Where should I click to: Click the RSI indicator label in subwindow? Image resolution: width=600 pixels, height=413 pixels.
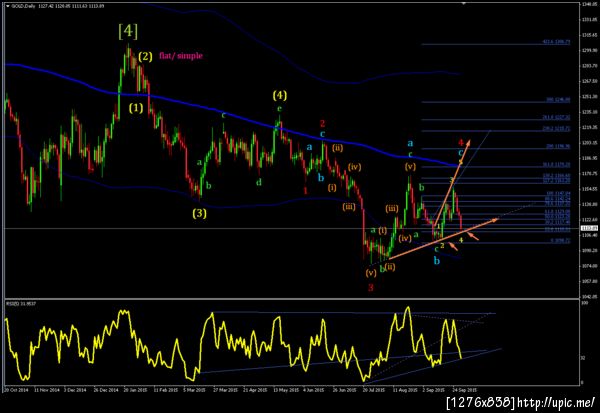(21, 304)
